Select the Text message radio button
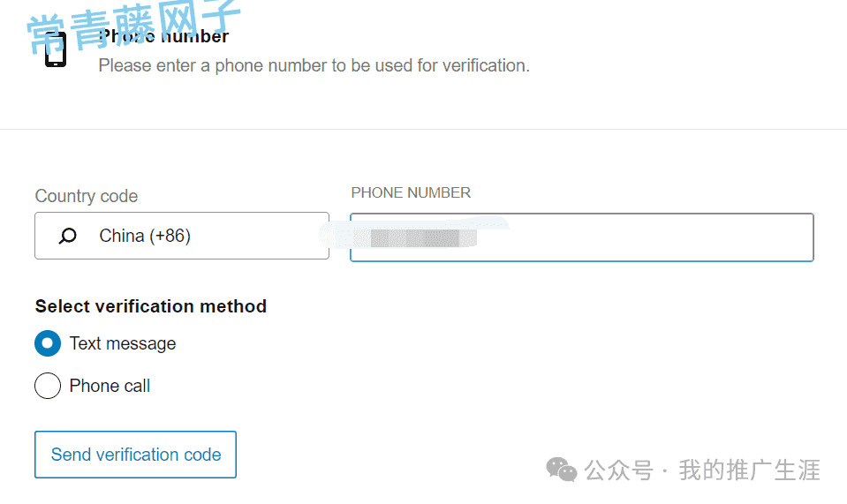The image size is (847, 504). 48,343
